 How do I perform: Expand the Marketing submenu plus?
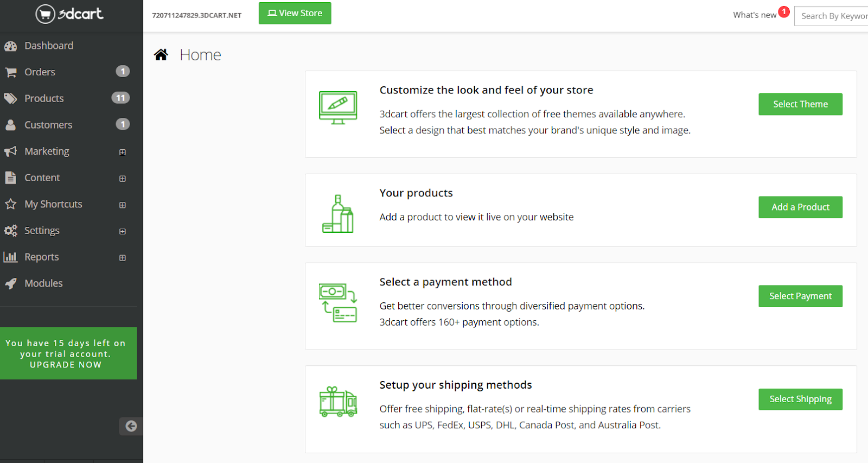(123, 152)
